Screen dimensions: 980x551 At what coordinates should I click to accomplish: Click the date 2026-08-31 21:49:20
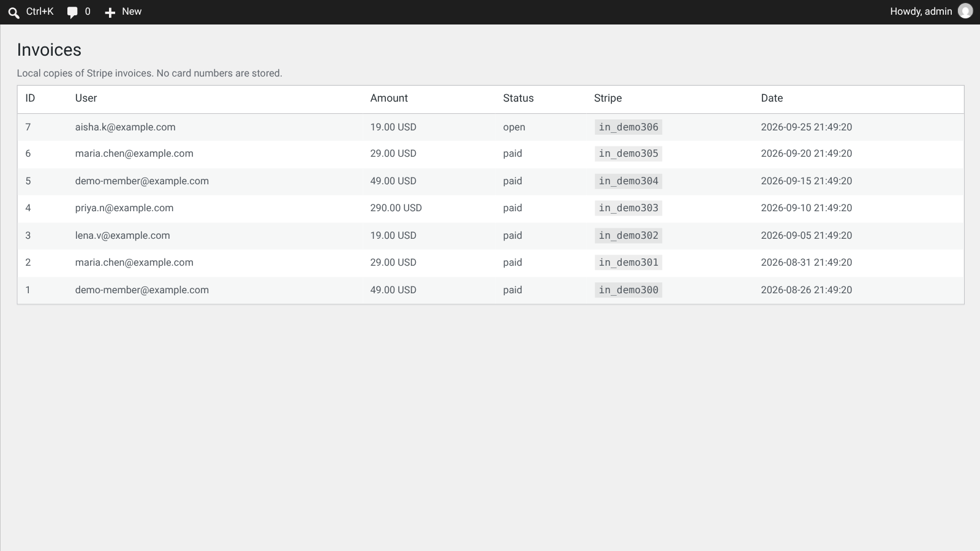(806, 263)
